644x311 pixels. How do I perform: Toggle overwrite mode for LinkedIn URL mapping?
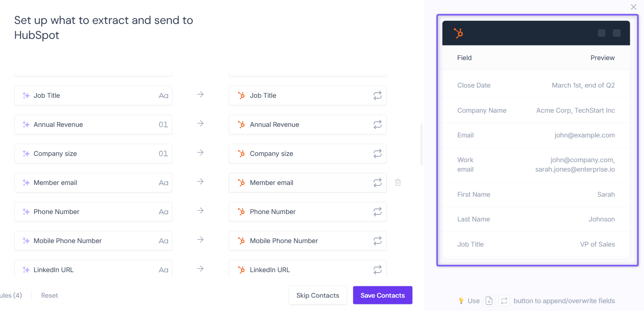click(x=377, y=270)
